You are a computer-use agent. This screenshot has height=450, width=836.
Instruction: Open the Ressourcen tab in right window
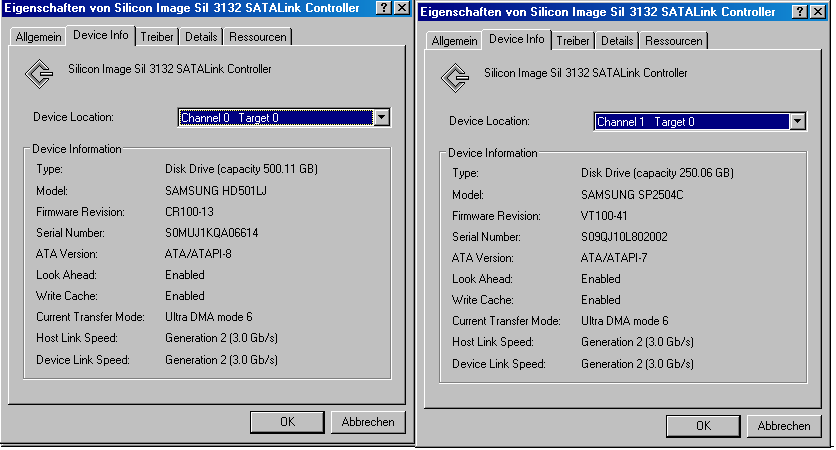[673, 41]
